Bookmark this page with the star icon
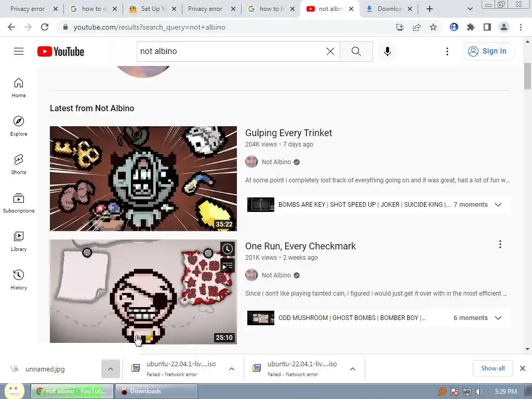532x399 pixels. click(433, 27)
